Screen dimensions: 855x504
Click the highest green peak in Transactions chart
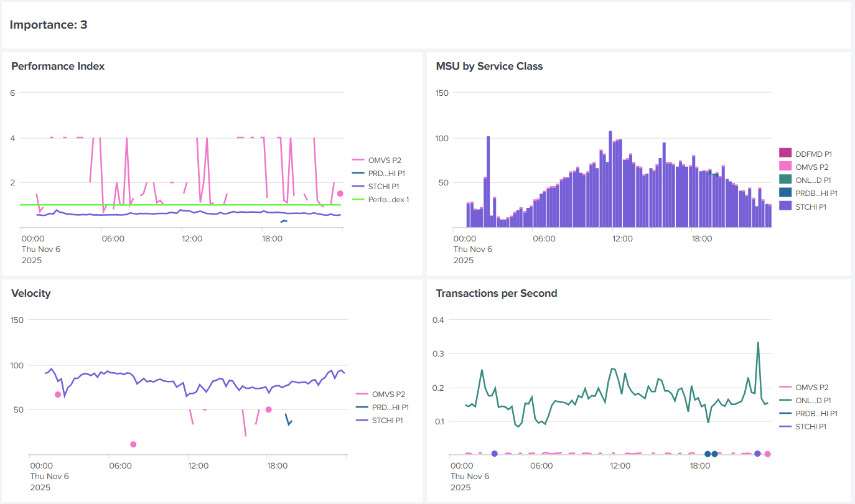(758, 342)
